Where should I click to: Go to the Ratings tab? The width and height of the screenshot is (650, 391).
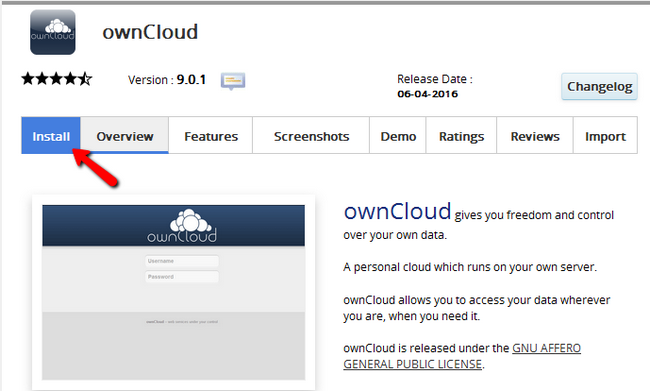(461, 136)
